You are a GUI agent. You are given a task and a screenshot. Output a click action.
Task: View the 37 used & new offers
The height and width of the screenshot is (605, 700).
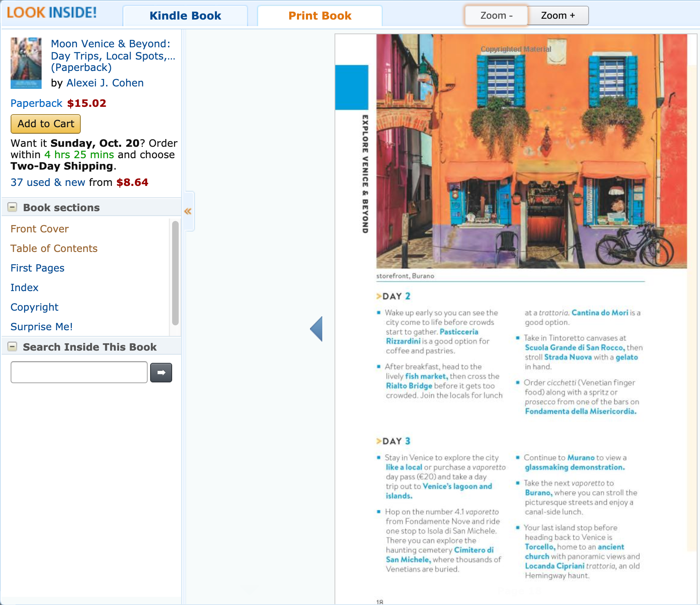(x=48, y=182)
